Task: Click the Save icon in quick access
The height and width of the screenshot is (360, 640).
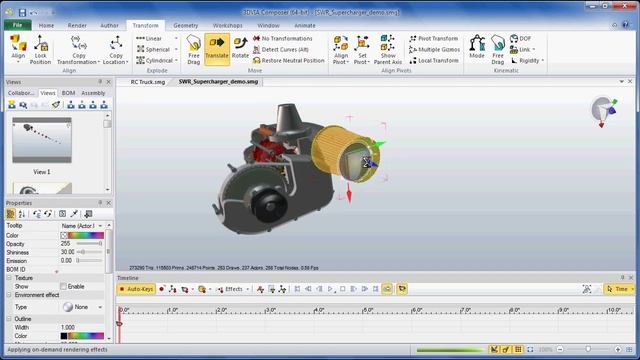Action: pos(22,12)
